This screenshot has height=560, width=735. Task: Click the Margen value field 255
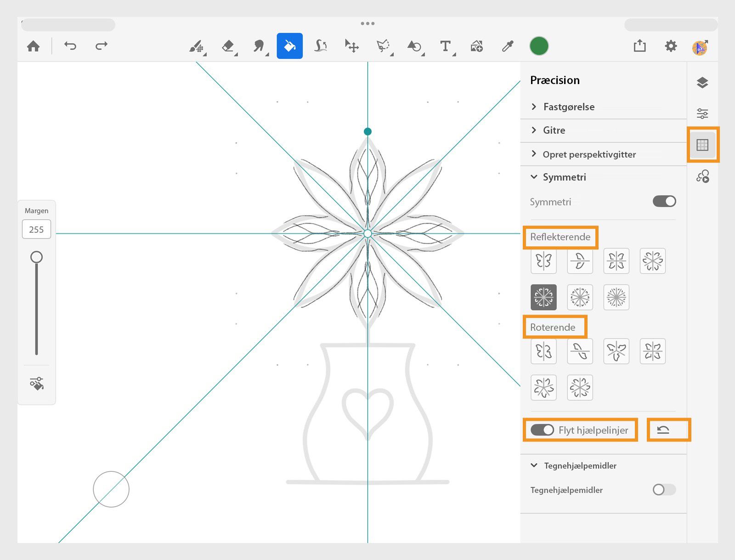pyautogui.click(x=36, y=229)
